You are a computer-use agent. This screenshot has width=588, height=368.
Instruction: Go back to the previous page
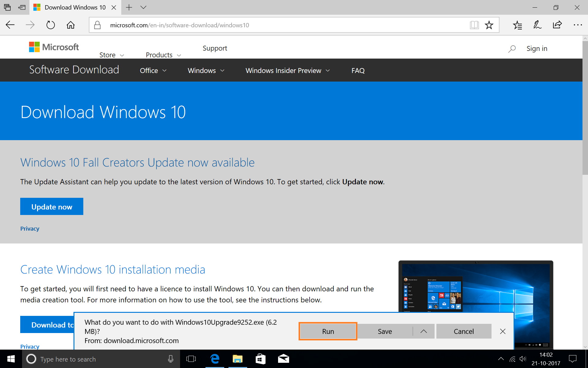[x=10, y=25]
